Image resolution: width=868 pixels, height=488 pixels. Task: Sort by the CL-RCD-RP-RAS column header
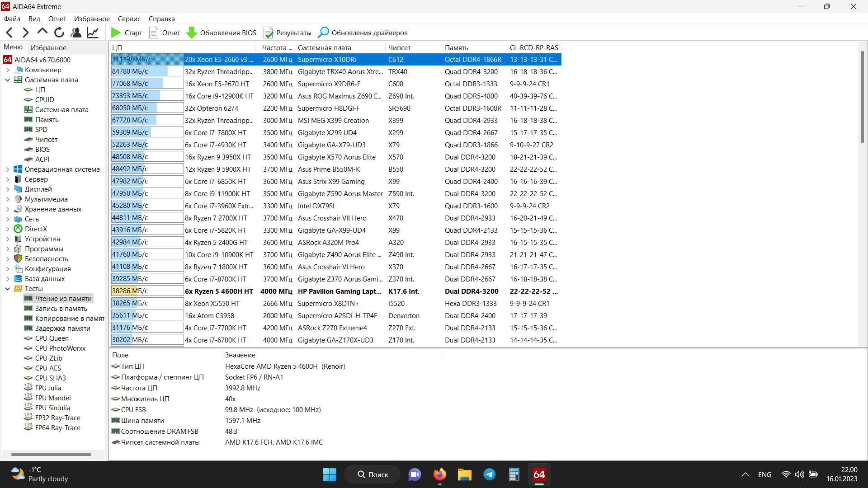pos(534,47)
